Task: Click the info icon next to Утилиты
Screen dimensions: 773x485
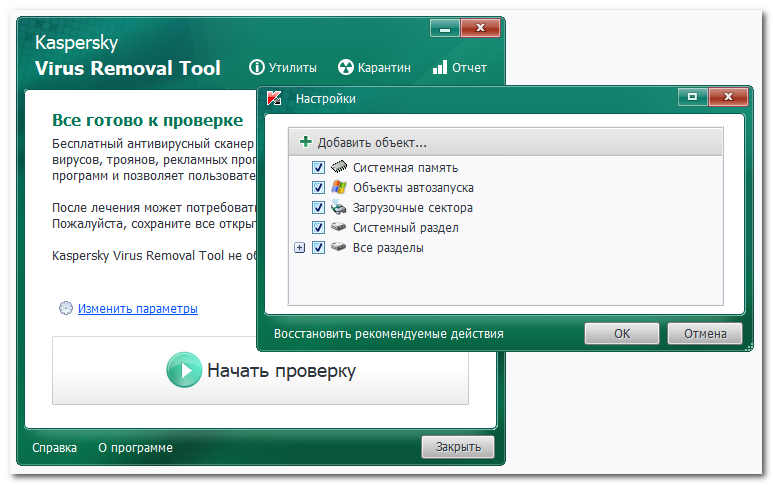Action: (256, 67)
